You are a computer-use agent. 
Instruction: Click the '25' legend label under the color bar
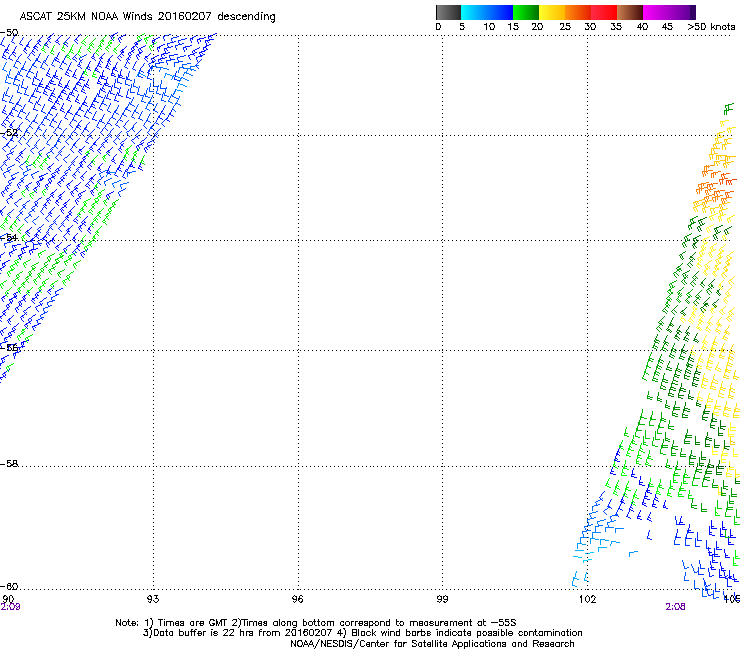(565, 27)
